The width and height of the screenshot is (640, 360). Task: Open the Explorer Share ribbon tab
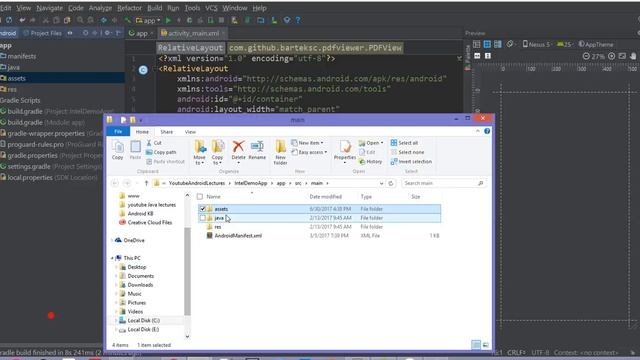167,131
